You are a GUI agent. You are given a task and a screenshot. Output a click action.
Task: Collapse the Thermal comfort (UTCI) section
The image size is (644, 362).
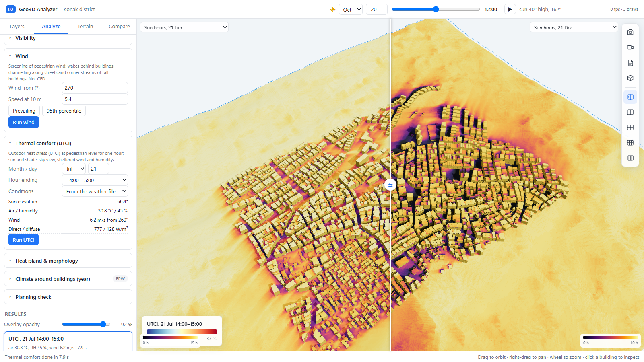tap(68, 143)
